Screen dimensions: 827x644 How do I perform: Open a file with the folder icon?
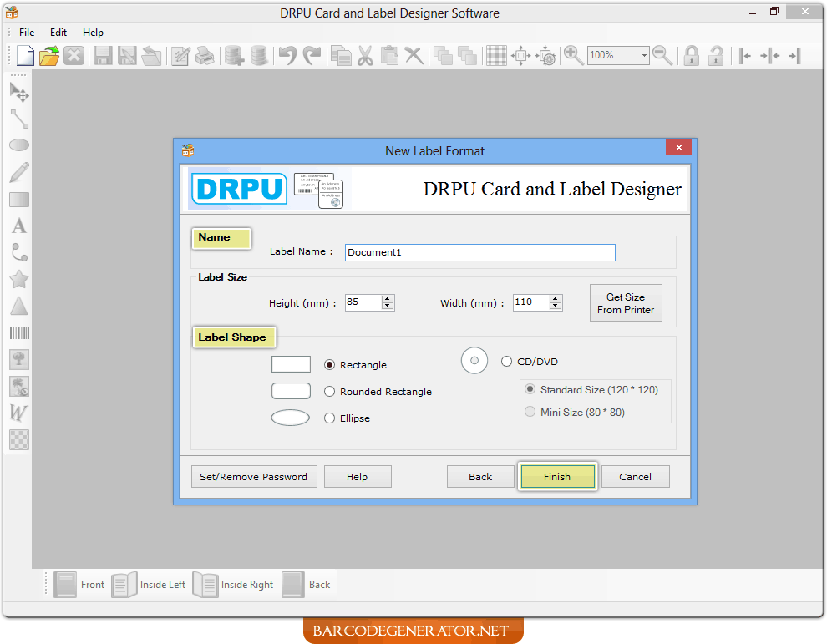click(49, 55)
